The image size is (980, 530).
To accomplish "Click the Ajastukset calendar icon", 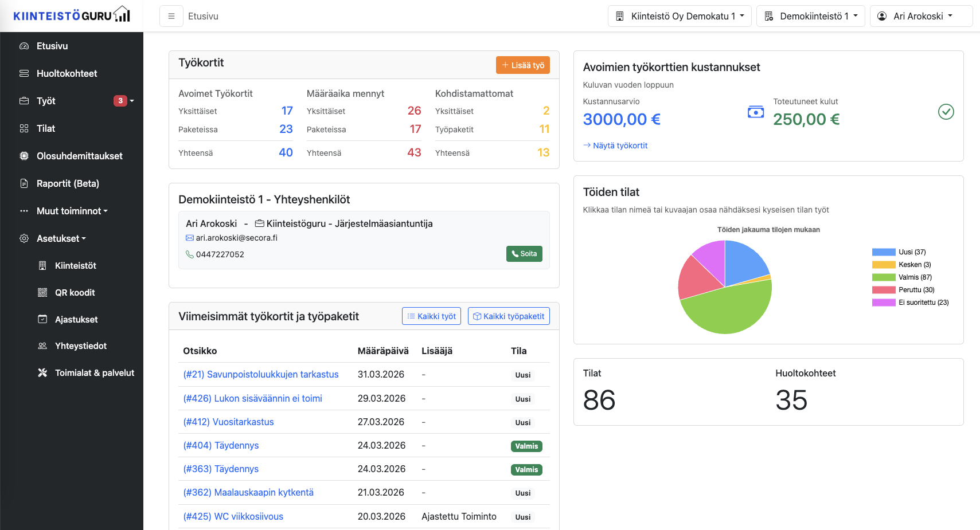I will 42,319.
